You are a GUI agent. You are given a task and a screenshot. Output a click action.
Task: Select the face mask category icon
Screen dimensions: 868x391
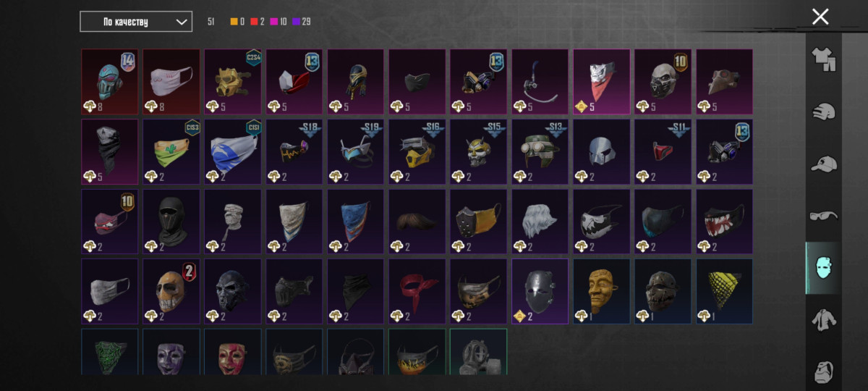click(823, 267)
